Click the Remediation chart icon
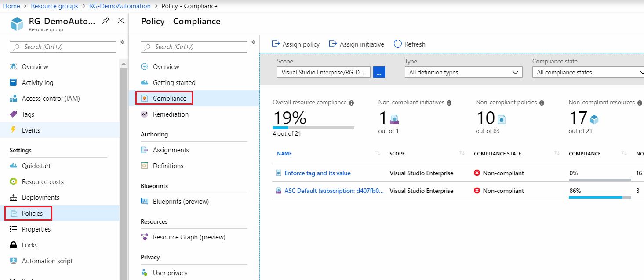 pyautogui.click(x=144, y=114)
